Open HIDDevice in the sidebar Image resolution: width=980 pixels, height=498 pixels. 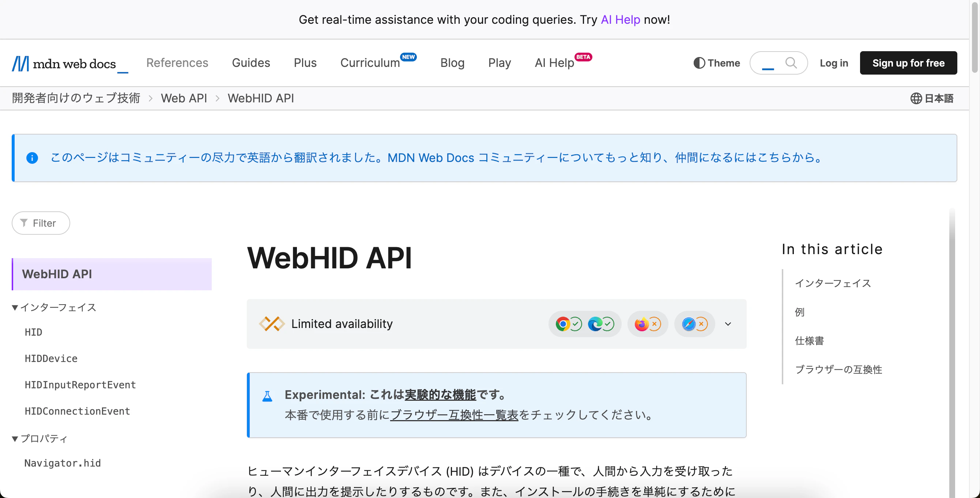tap(51, 359)
